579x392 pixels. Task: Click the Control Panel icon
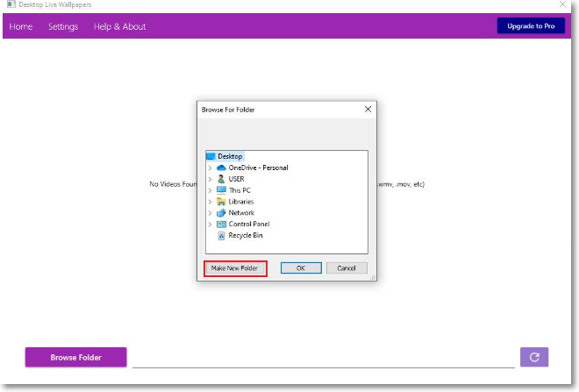tap(221, 225)
